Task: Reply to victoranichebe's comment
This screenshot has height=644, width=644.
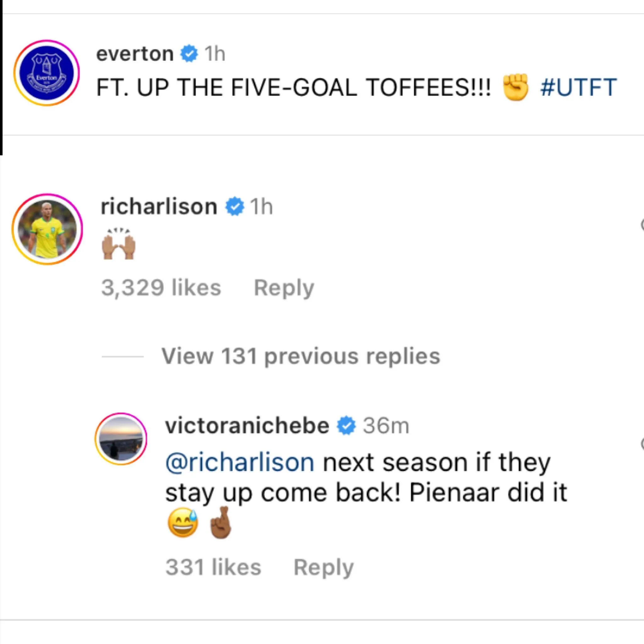Action: click(x=323, y=567)
